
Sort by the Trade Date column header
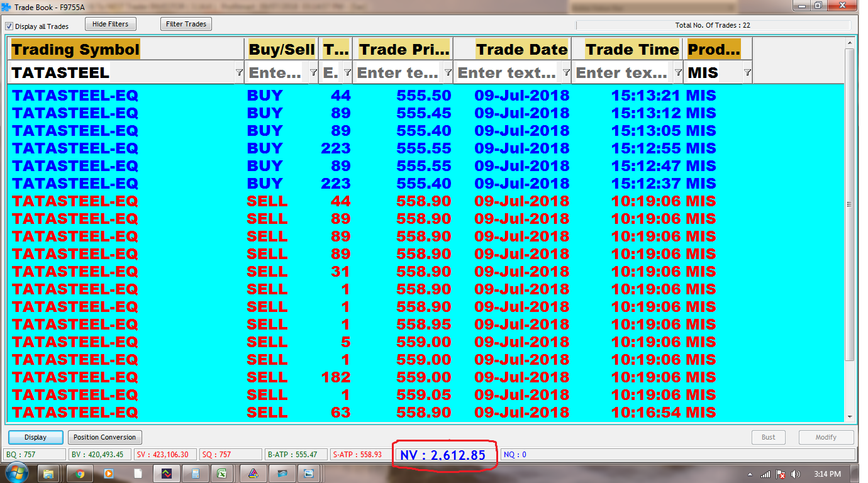click(x=512, y=49)
